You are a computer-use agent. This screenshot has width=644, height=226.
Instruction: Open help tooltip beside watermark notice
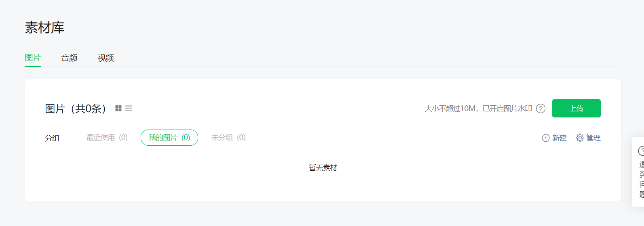541,109
